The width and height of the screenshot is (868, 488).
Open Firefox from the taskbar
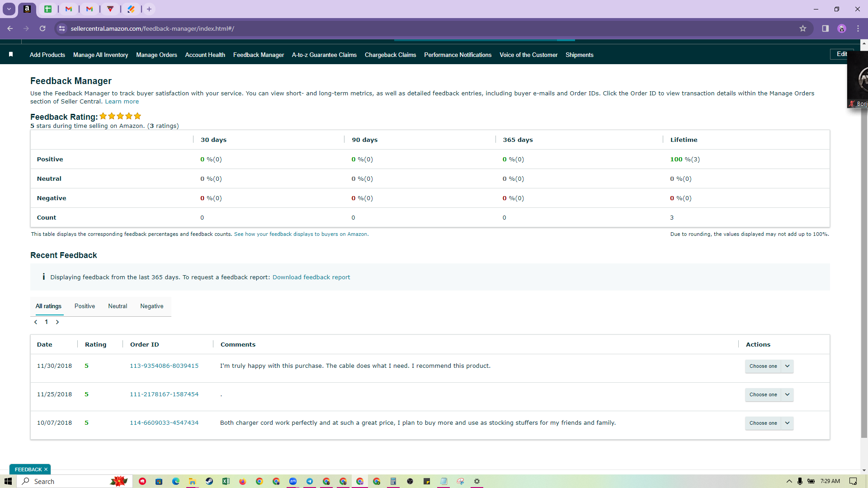pyautogui.click(x=243, y=481)
